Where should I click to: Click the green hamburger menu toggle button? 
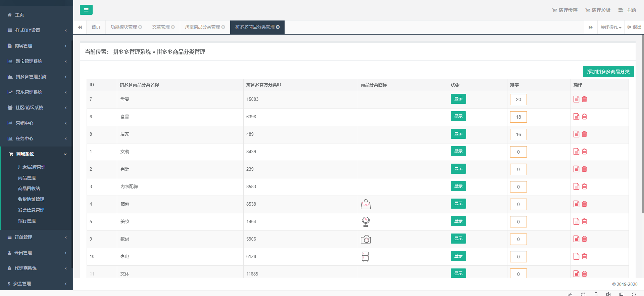click(x=86, y=10)
